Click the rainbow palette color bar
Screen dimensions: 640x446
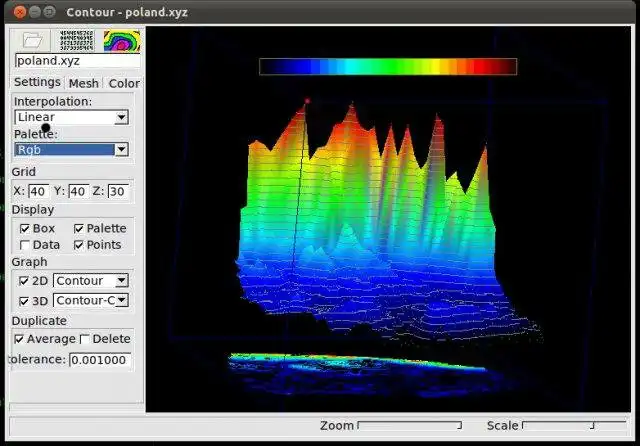388,67
